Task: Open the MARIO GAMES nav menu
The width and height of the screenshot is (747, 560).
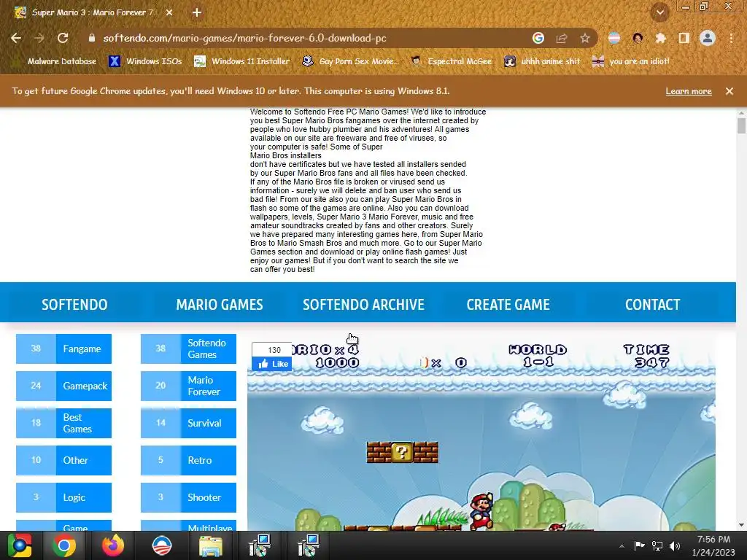Action: tap(219, 305)
